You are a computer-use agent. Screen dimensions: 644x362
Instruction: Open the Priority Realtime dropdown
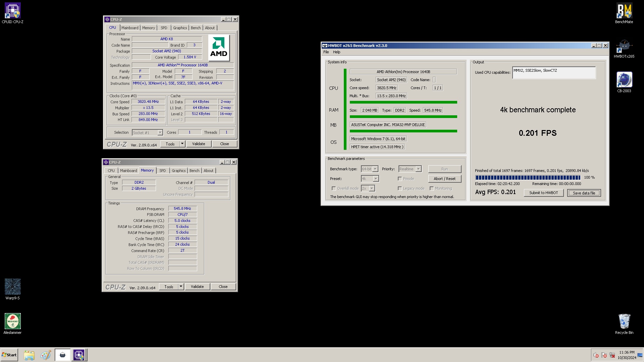point(410,169)
